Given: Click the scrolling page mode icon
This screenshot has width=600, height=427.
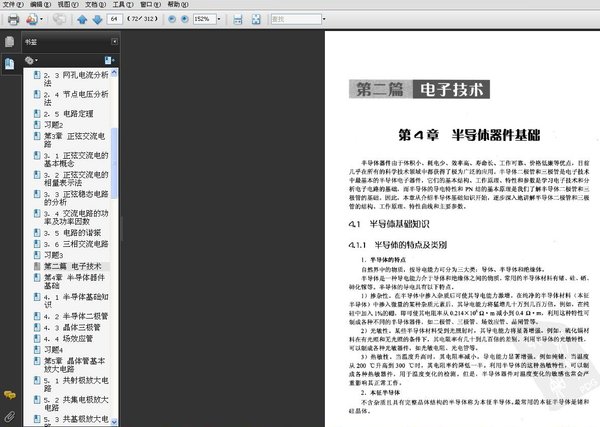Looking at the screenshot, I should pyautogui.click(x=238, y=19).
